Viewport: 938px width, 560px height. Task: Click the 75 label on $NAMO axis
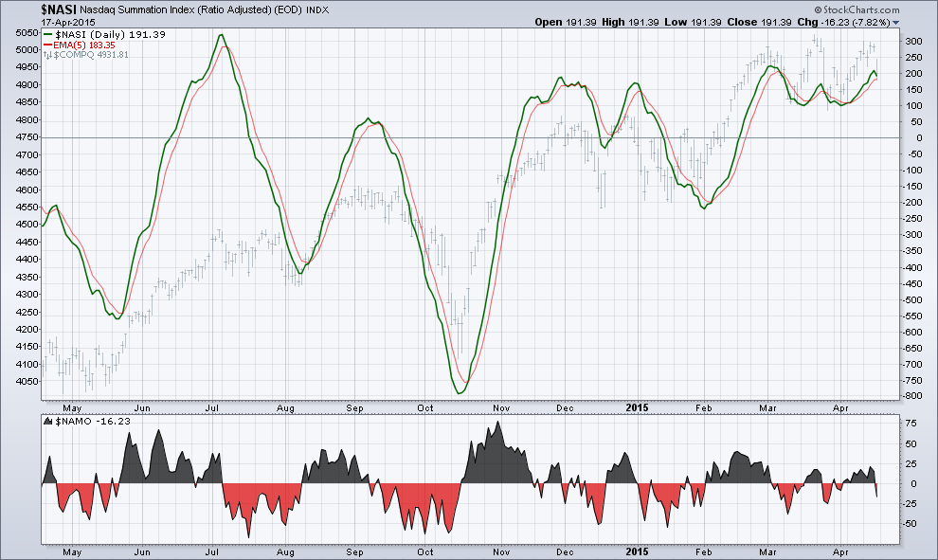tap(911, 424)
